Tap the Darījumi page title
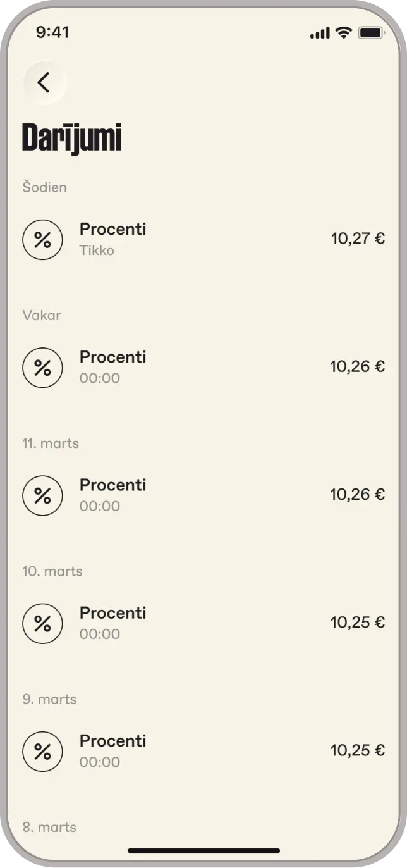This screenshot has height=868, width=407. click(x=71, y=138)
